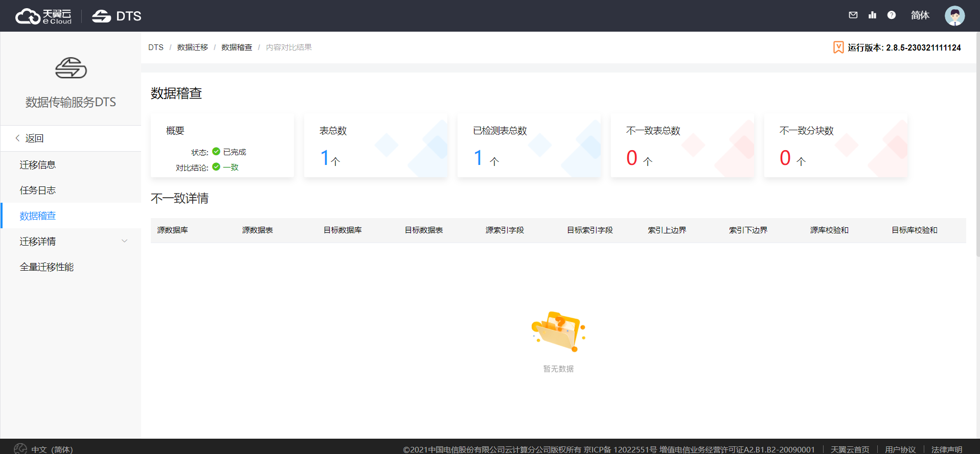Viewport: 980px width, 454px height.
Task: Click the help question mark icon
Action: click(891, 15)
